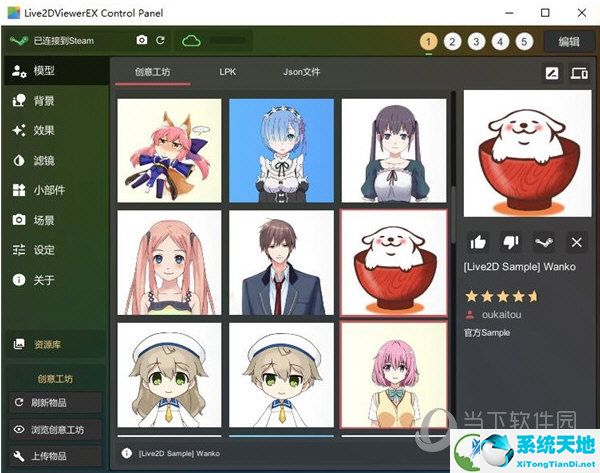Click the large Wanko preview image
The image size is (600, 473).
tap(528, 153)
